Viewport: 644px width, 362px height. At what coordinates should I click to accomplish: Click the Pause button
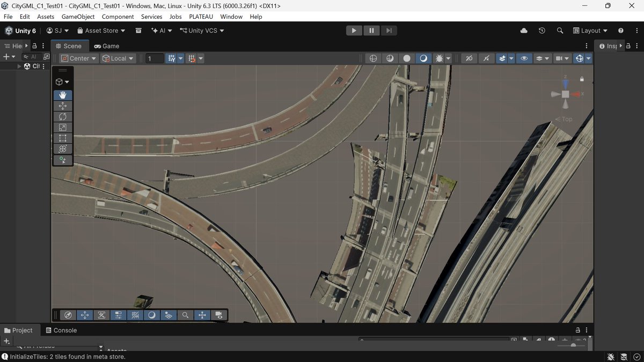click(x=371, y=31)
